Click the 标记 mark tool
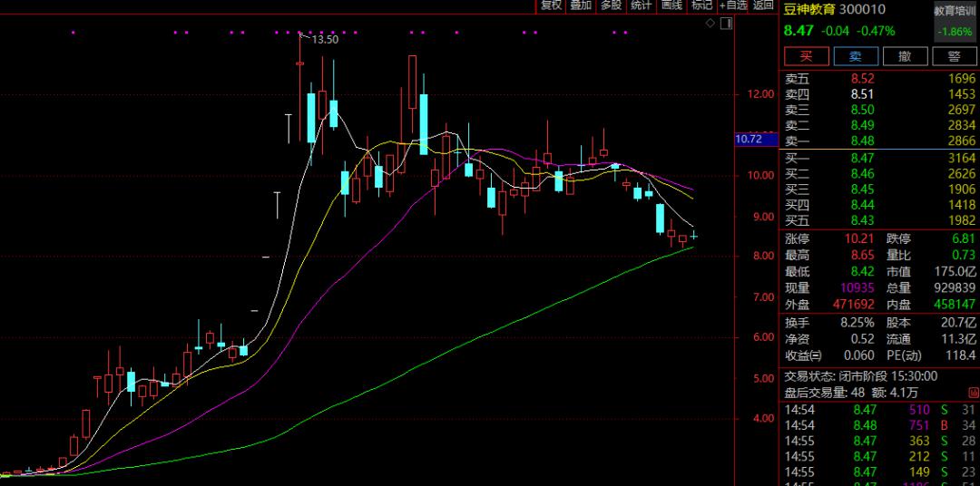Screen dimensions: 980x486 [x=701, y=5]
